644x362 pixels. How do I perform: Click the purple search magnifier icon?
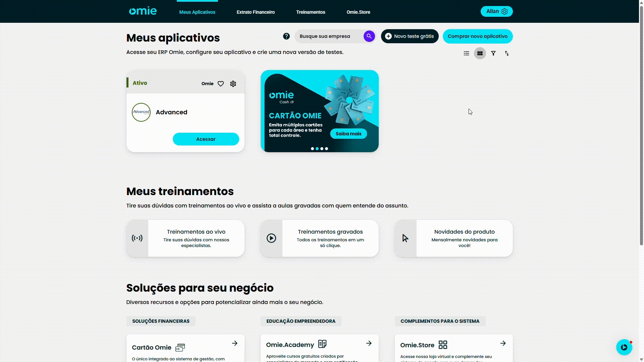[x=369, y=36]
